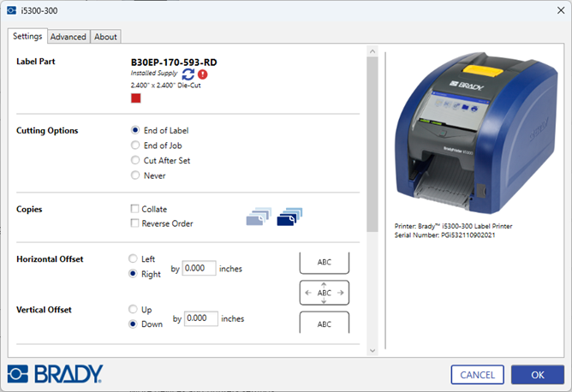
Task: Enable the Reverse Order checkbox
Action: [135, 223]
